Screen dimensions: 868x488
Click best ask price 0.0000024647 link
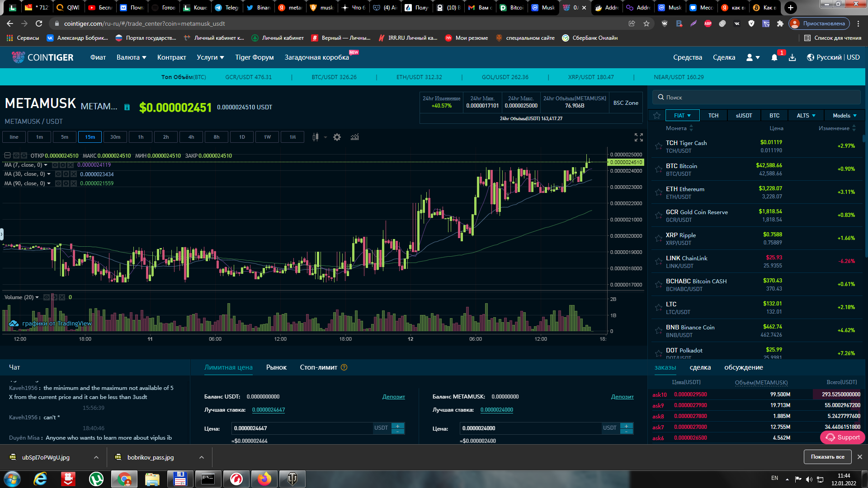(x=269, y=410)
